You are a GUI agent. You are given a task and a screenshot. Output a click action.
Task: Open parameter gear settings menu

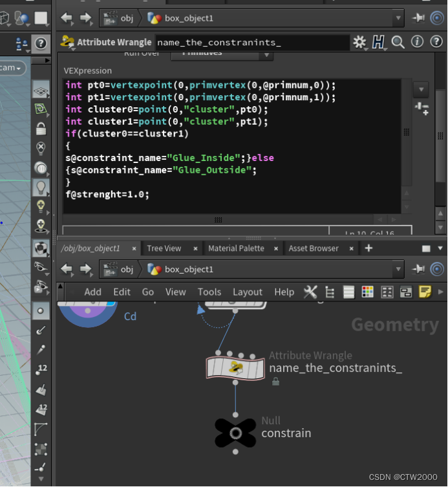360,42
